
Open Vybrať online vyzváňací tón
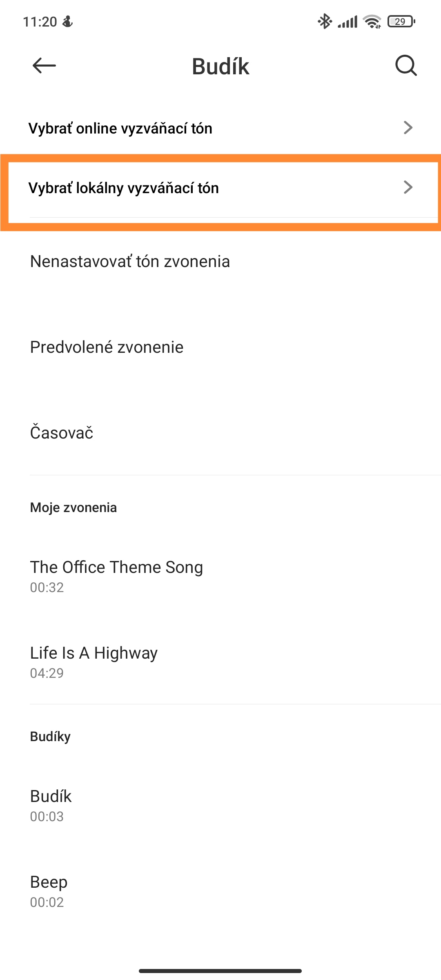(220, 128)
